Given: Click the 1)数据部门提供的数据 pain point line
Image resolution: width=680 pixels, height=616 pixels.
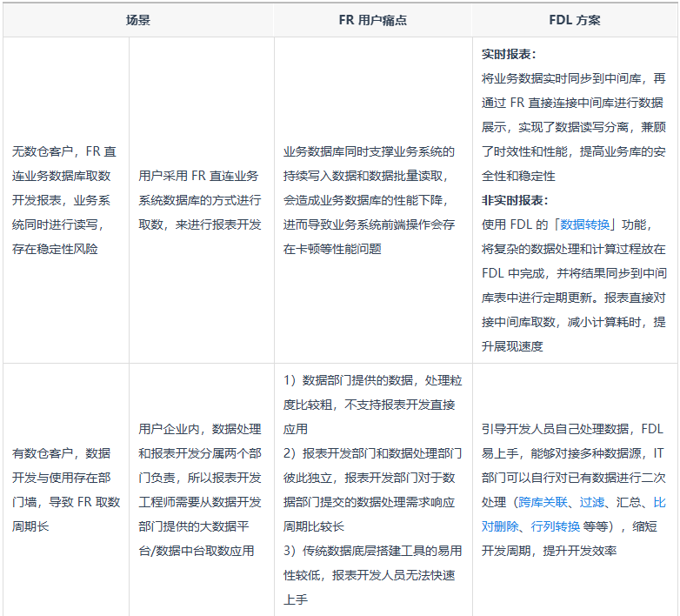Looking at the screenshot, I should (x=372, y=380).
